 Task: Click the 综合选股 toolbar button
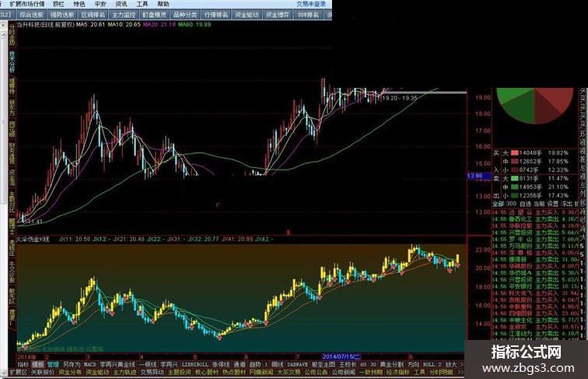32,15
